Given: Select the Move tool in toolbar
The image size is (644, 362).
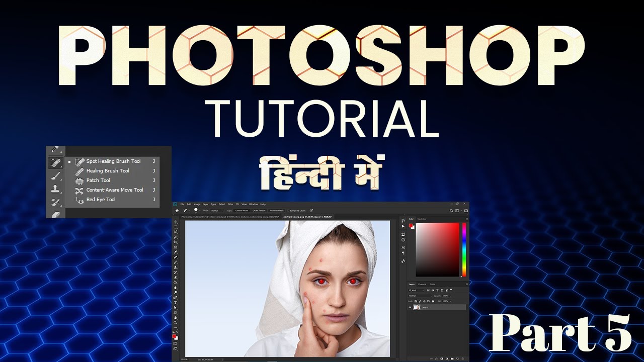Looking at the screenshot, I should click(175, 222).
